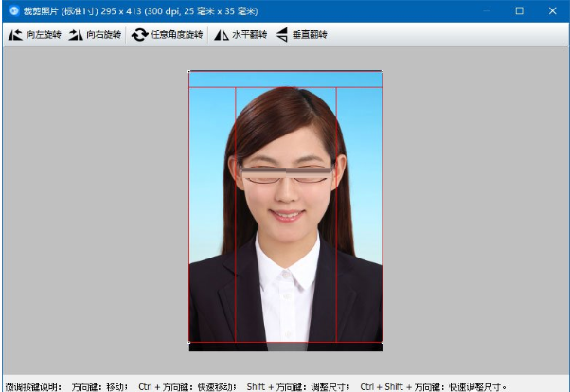Click the app icon in title bar

(14, 11)
